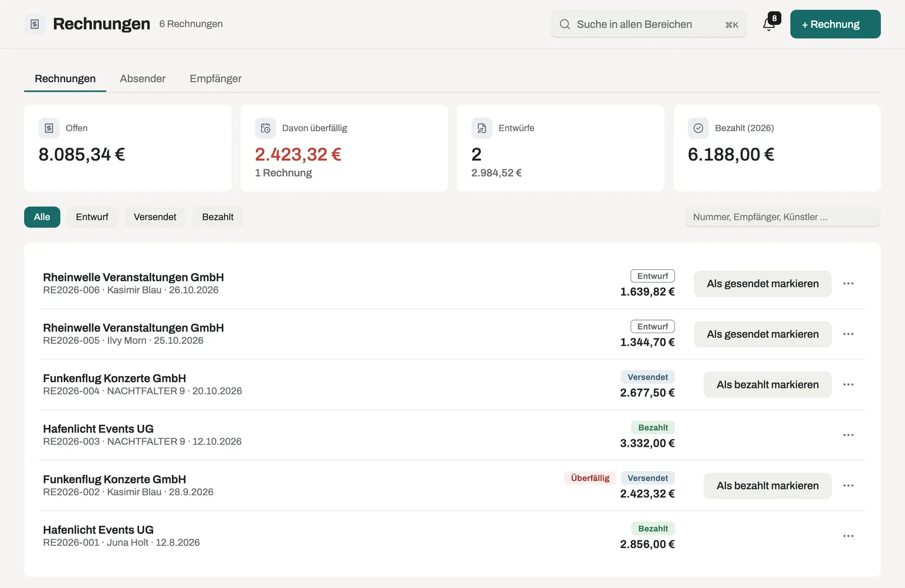Open notifications bell with badge 8
Screen dimensions: 905x588
(x=769, y=24)
